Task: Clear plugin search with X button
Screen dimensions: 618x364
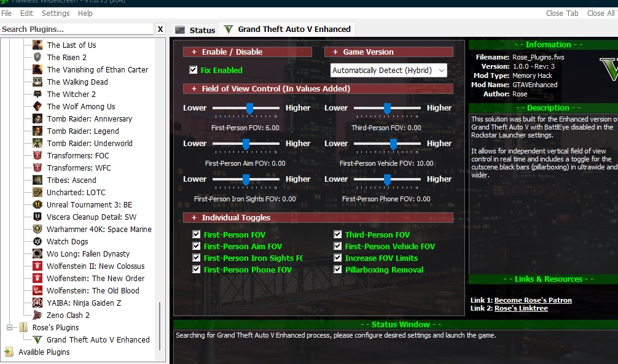Action: coord(160,29)
